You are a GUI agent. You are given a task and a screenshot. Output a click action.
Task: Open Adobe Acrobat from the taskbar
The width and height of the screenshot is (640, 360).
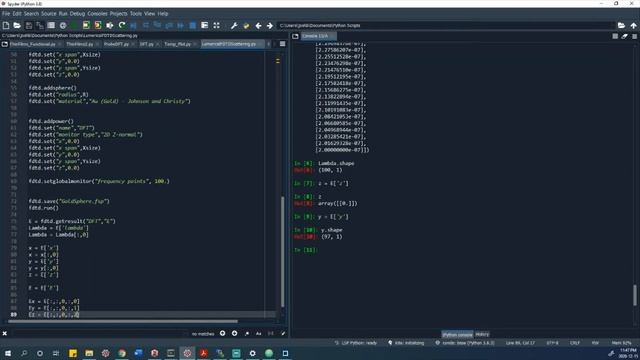(x=203, y=353)
